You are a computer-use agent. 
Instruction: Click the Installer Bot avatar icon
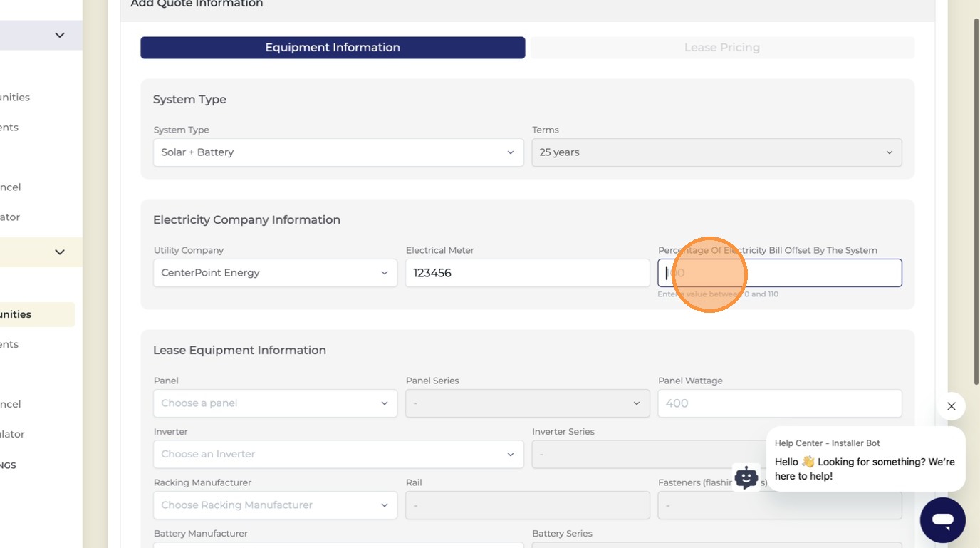pyautogui.click(x=746, y=477)
